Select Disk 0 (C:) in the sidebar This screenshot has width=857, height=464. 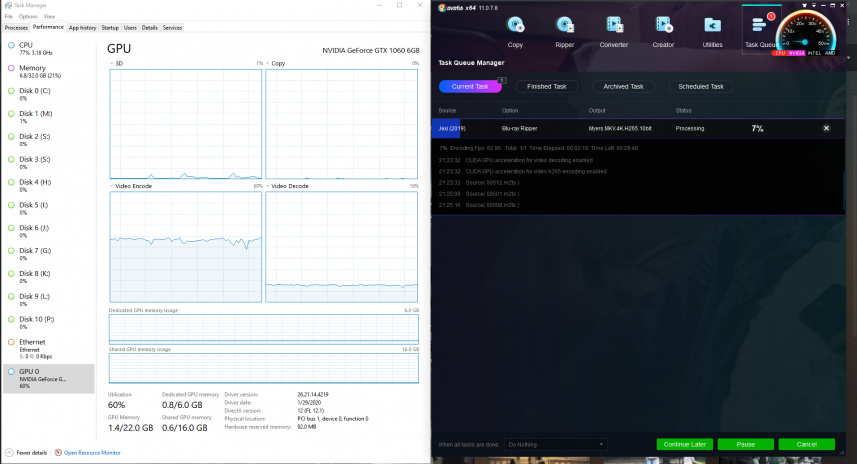(x=49, y=94)
